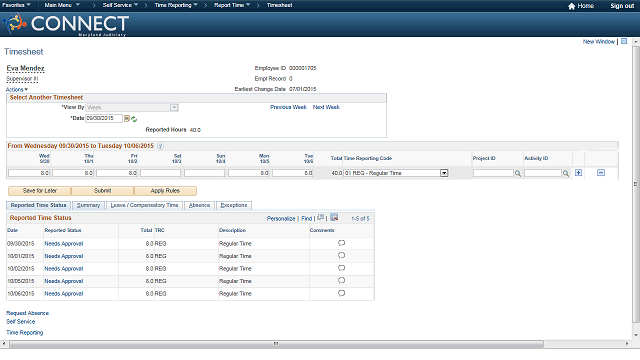Open the help icon beside date range
This screenshot has height=360, width=640.
(160, 146)
